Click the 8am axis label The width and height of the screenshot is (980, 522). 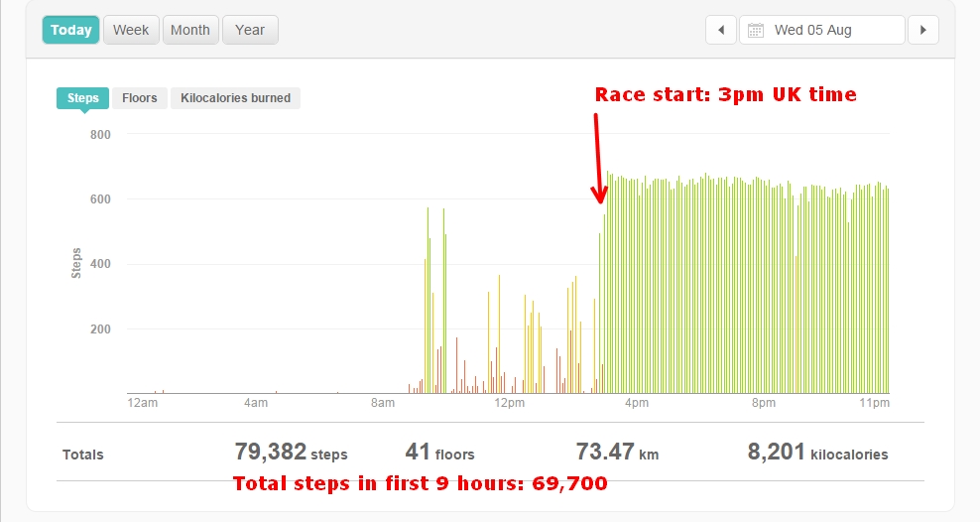(x=383, y=403)
